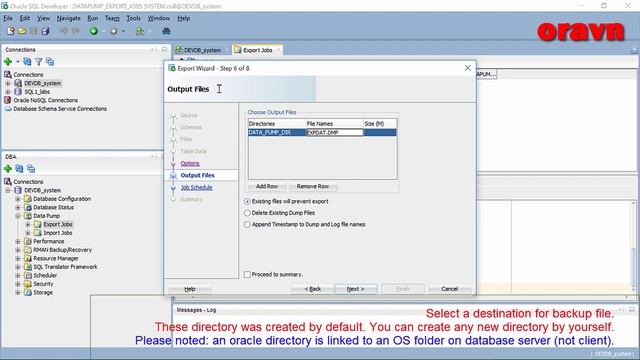Screen dimensions: 640x360
Task: Select 'Delete Existing Dump Files' radio button
Action: [247, 213]
